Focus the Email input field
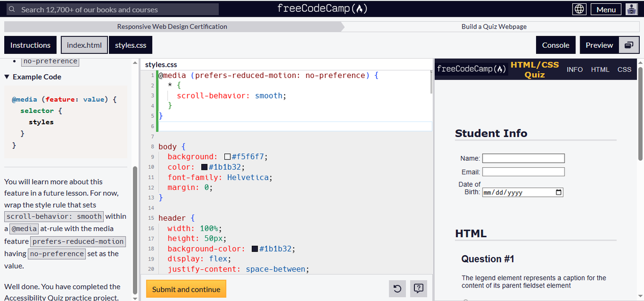Image resolution: width=644 pixels, height=301 pixels. pyautogui.click(x=523, y=171)
